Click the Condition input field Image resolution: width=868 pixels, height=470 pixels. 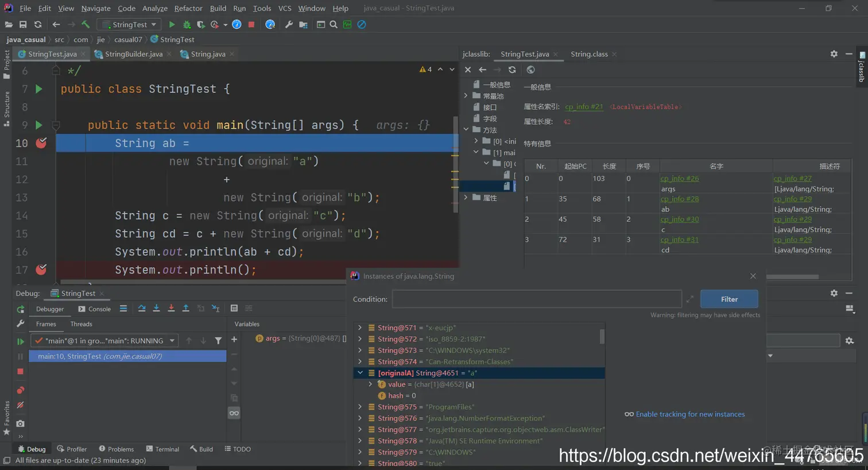[x=537, y=299]
